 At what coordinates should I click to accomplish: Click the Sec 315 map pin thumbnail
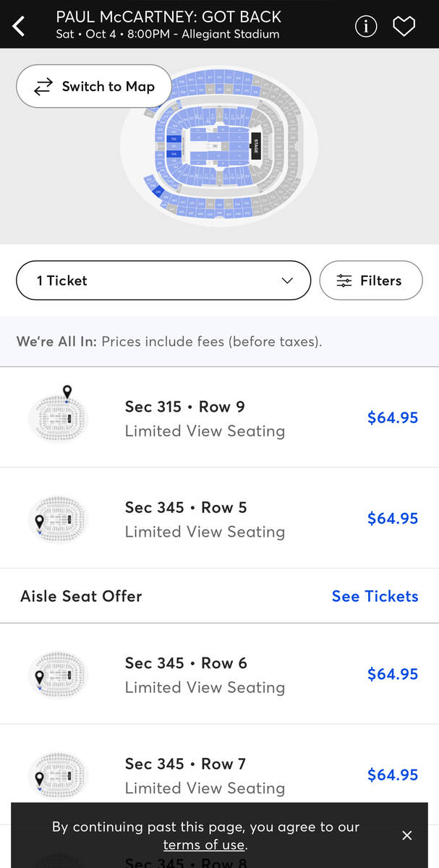tap(59, 417)
